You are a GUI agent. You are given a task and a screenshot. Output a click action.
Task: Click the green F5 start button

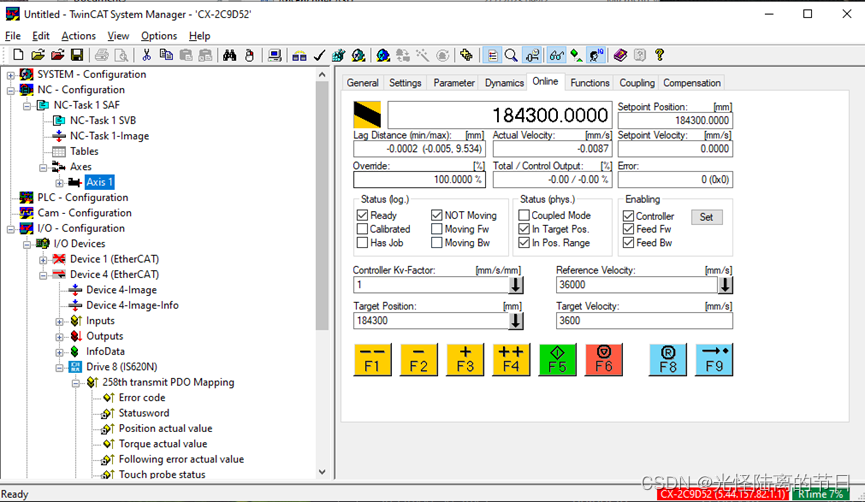coord(557,360)
